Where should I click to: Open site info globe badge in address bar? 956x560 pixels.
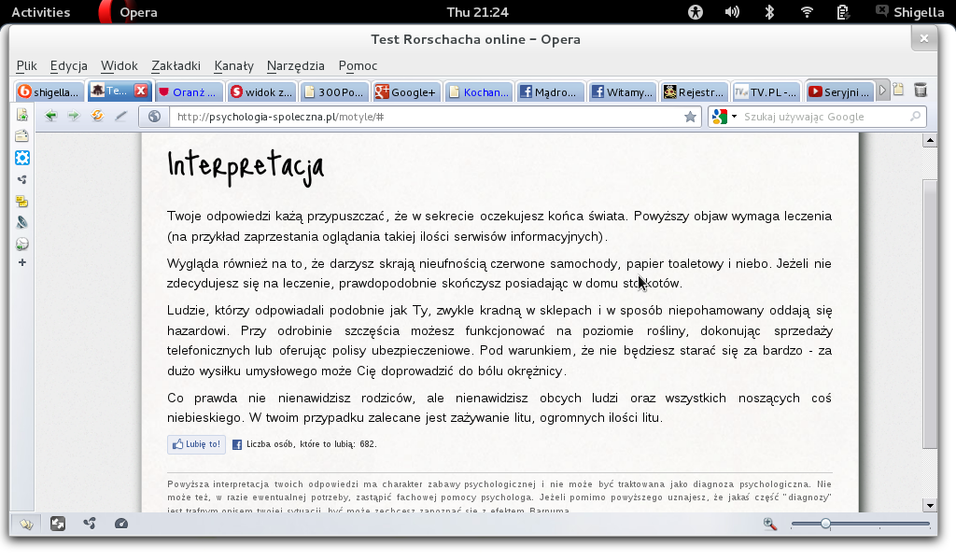click(x=154, y=117)
